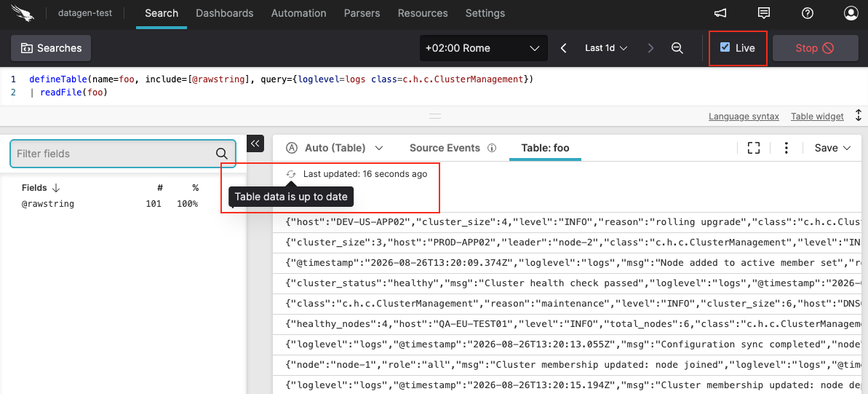
Task: Open the Automation tab
Action: click(x=298, y=13)
